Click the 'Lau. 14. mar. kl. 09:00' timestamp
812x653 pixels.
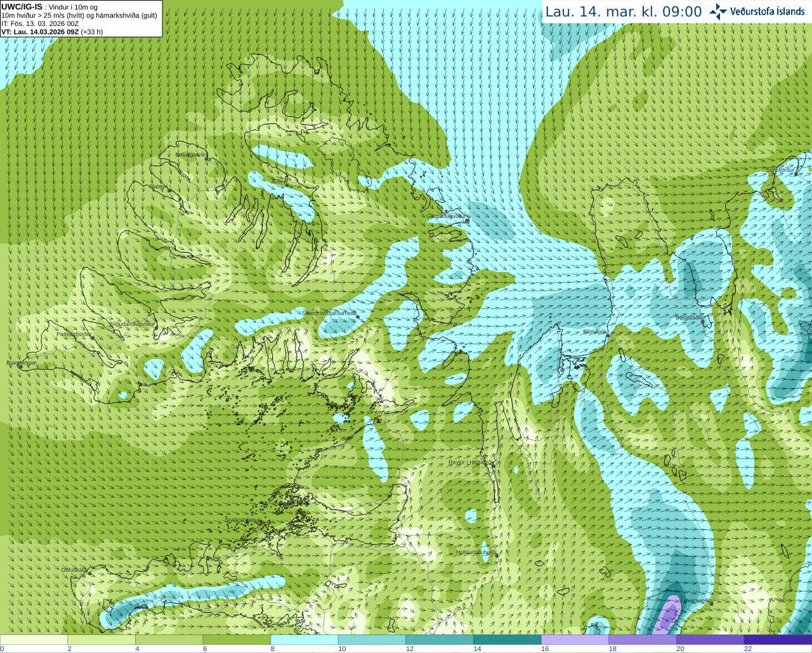click(624, 11)
